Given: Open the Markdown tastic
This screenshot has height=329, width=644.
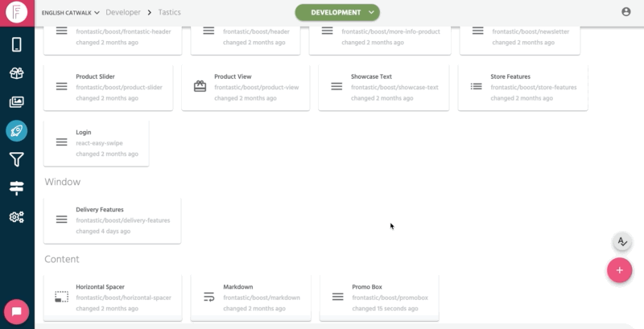Looking at the screenshot, I should (251, 298).
